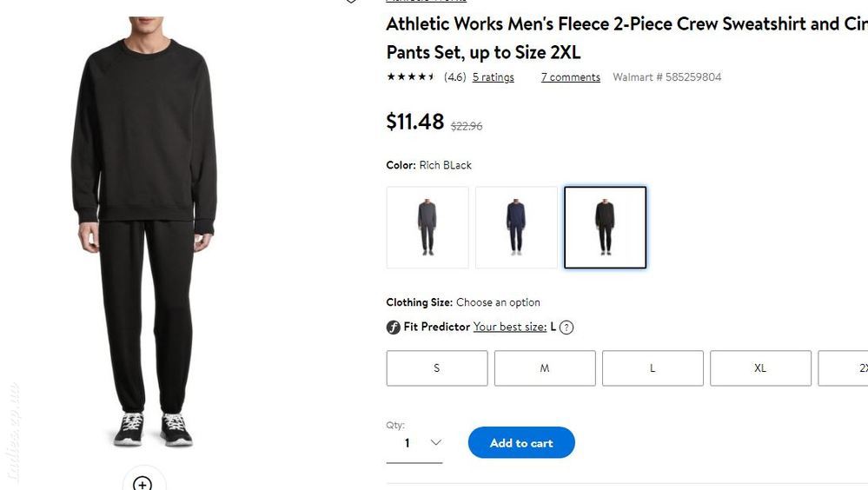868x490 pixels.
Task: Choose the 2XL size option
Action: (x=843, y=368)
